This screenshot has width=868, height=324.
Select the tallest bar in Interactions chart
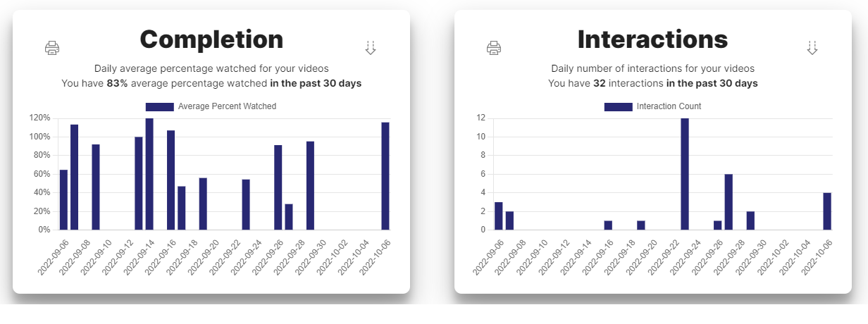pos(685,174)
